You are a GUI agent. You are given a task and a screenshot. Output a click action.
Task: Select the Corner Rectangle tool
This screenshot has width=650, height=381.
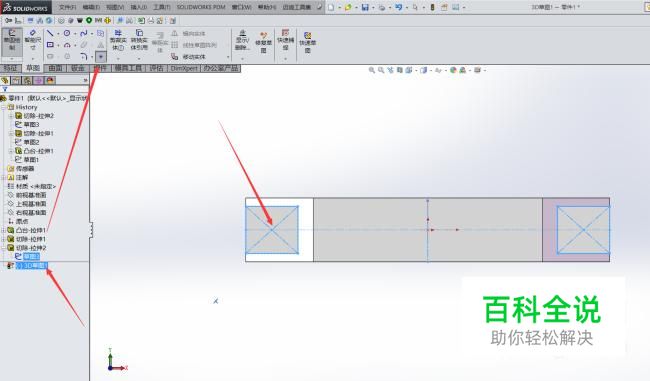50,45
